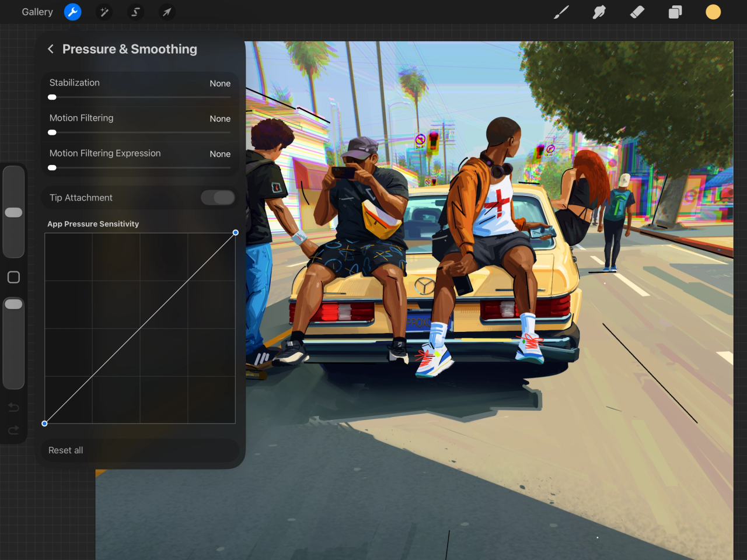Tap the sidebar Modify square button
747x560 pixels.
[13, 277]
